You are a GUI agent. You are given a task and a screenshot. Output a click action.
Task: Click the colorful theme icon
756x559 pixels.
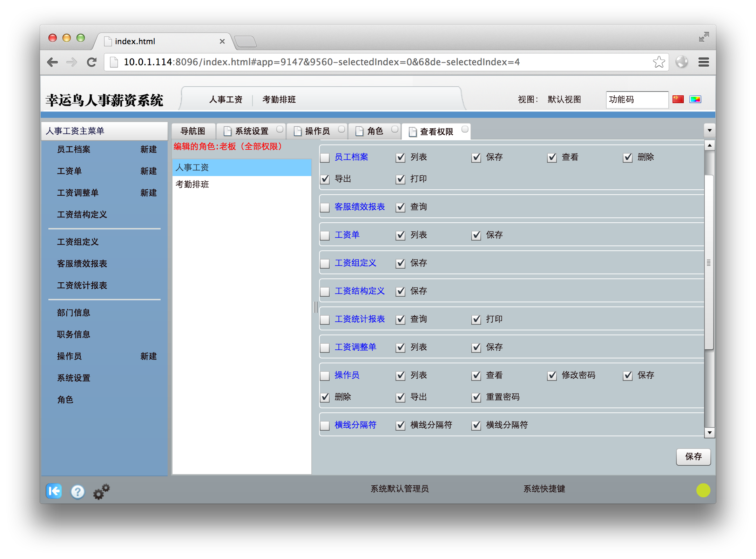click(695, 99)
